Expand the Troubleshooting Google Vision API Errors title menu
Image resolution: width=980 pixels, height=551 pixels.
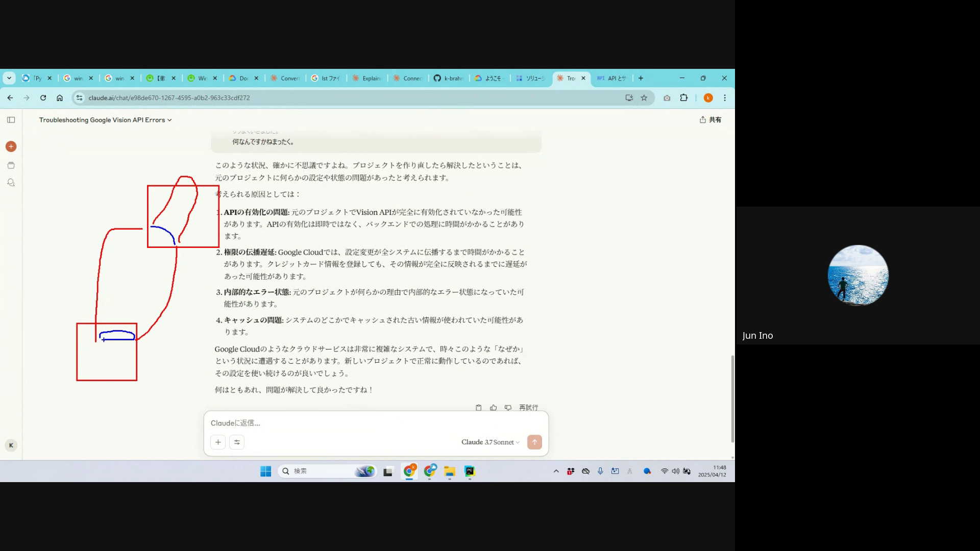pyautogui.click(x=105, y=120)
